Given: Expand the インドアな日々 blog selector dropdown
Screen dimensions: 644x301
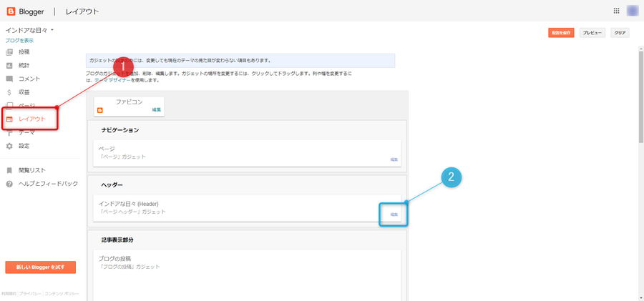Looking at the screenshot, I should point(29,31).
